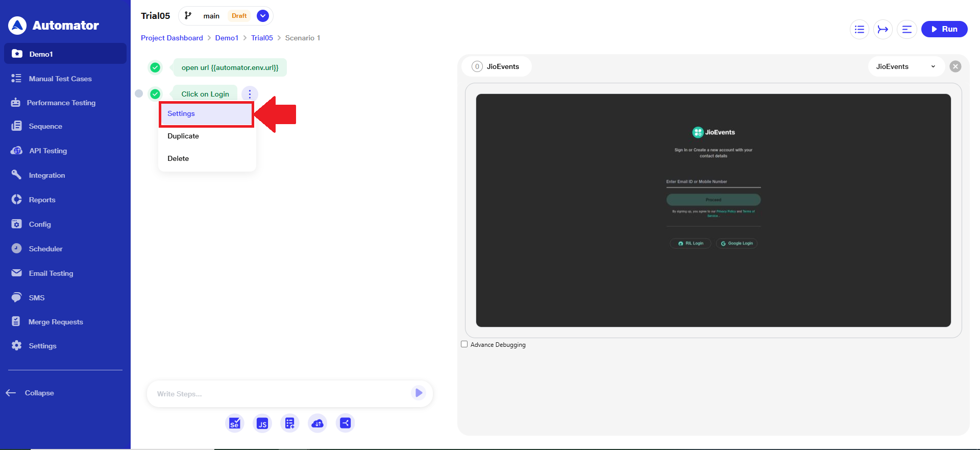Click the checklist icon below step input
The image size is (980, 450).
[x=290, y=423]
